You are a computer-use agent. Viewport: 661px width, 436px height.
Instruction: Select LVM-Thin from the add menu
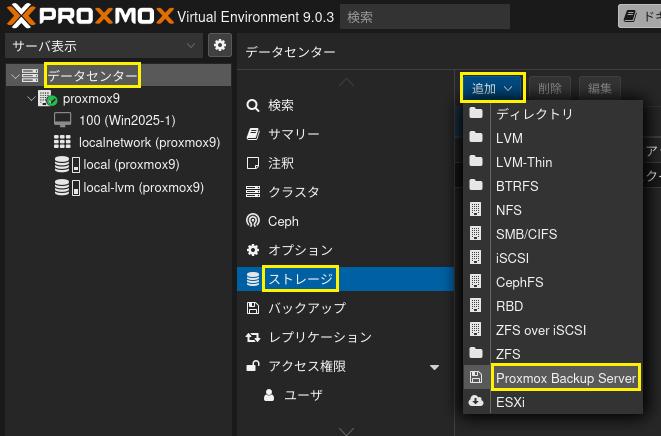[553, 161]
